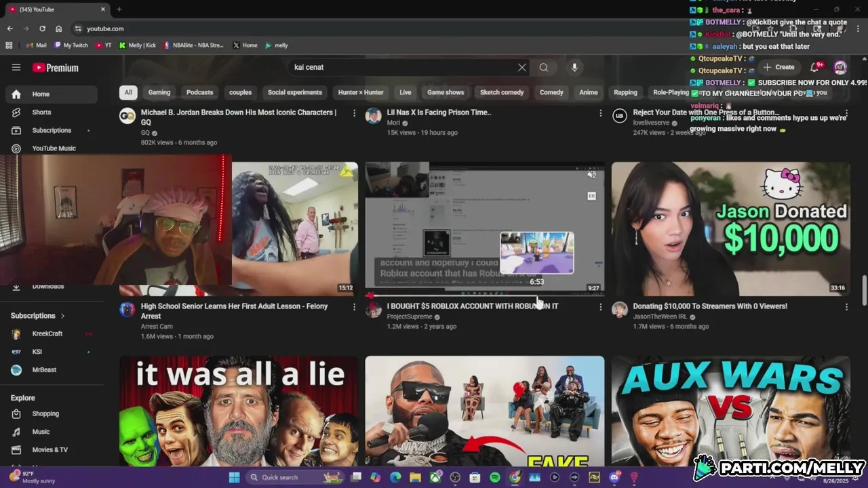
Task: Open the Arrest Cam channel name
Action: 157,327
